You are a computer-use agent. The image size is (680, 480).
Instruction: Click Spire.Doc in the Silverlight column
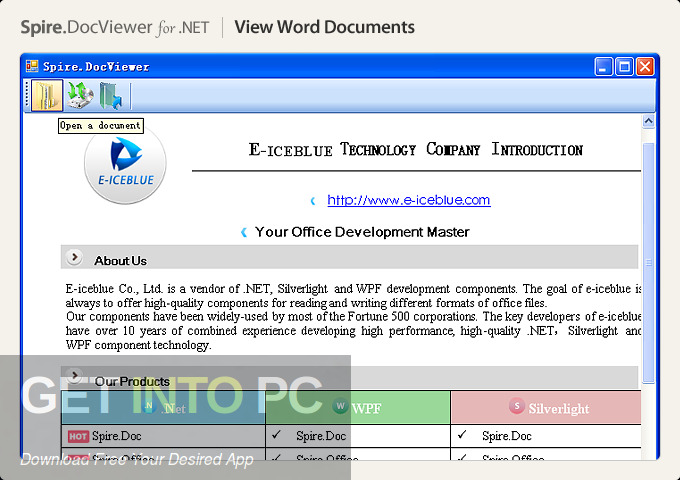tap(507, 436)
